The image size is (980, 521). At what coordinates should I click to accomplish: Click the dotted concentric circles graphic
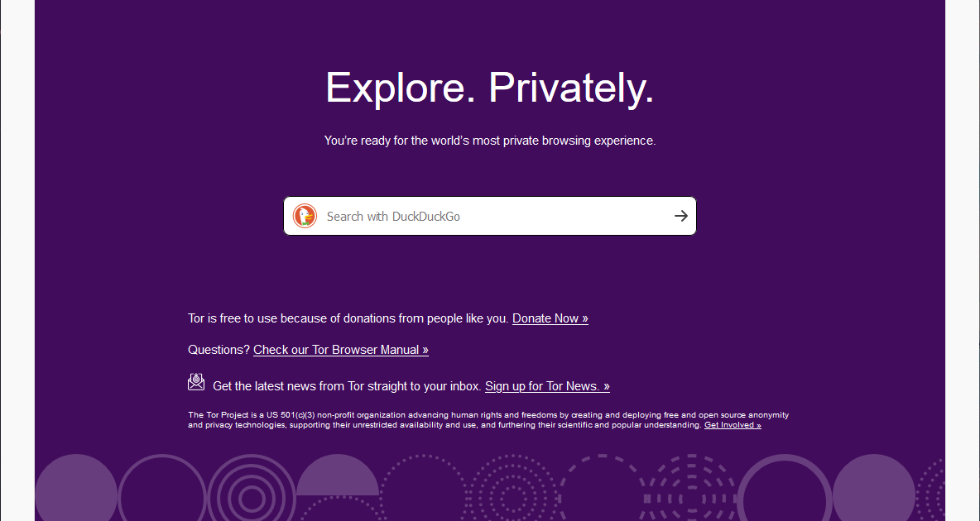coord(512,497)
